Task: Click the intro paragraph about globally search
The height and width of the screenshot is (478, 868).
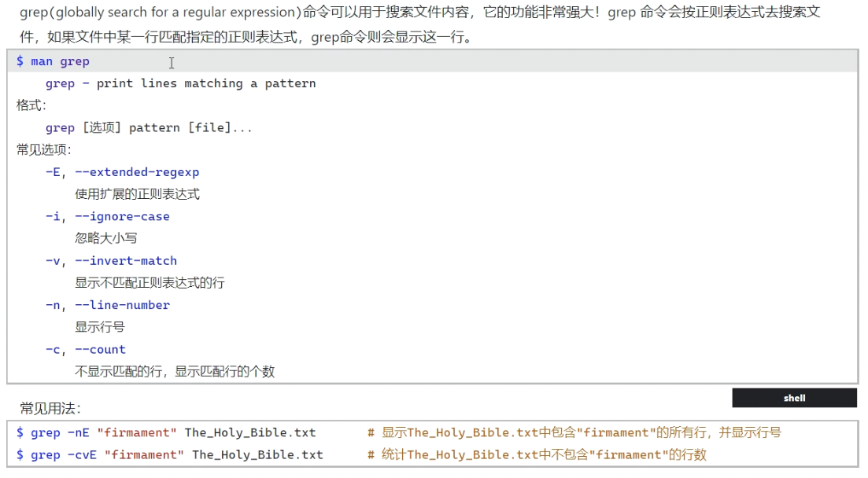Action: pyautogui.click(x=419, y=24)
